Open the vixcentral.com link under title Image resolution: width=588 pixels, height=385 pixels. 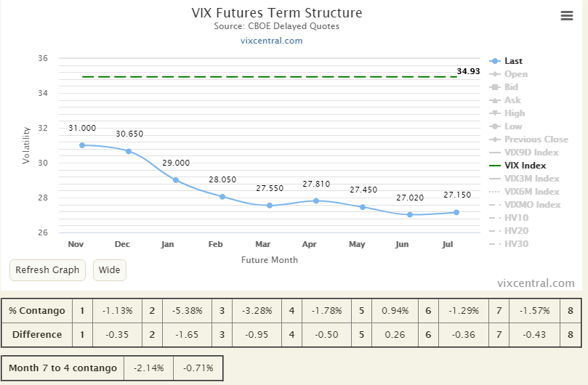pos(271,41)
